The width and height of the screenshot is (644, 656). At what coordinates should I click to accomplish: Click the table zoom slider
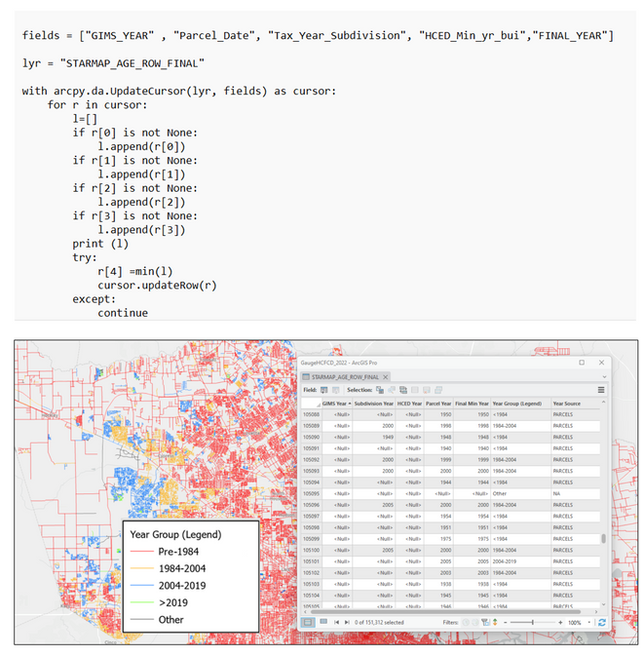533,621
